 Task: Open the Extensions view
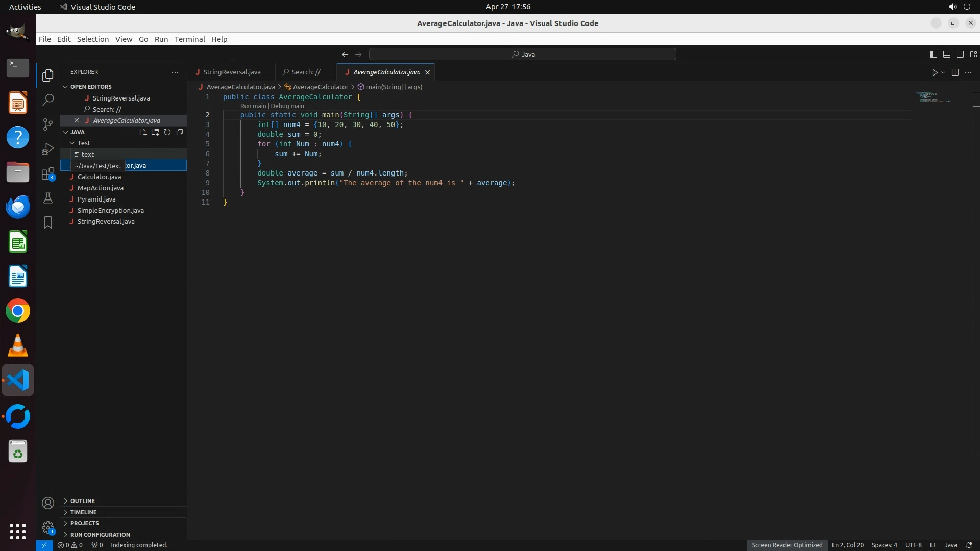pyautogui.click(x=48, y=174)
